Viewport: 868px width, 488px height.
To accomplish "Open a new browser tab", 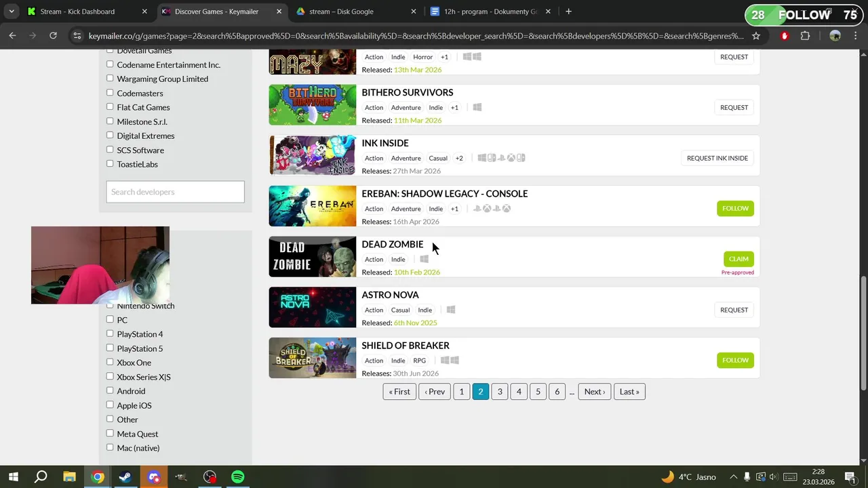I will 568,12.
